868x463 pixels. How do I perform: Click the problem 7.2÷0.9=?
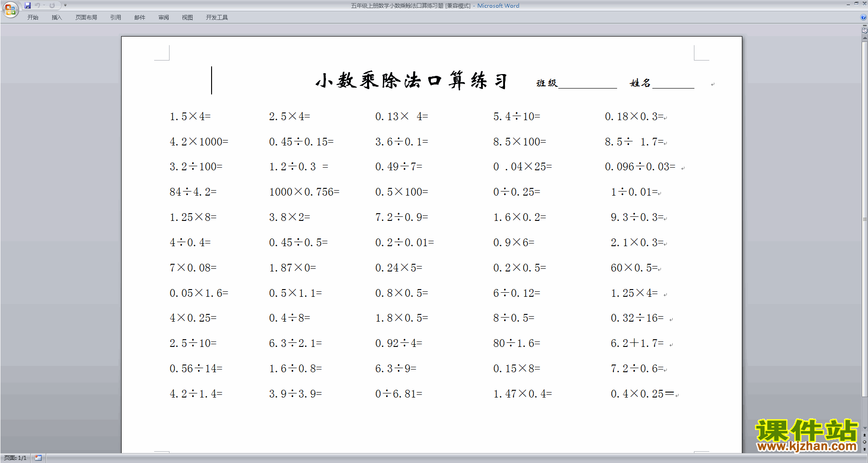click(401, 217)
